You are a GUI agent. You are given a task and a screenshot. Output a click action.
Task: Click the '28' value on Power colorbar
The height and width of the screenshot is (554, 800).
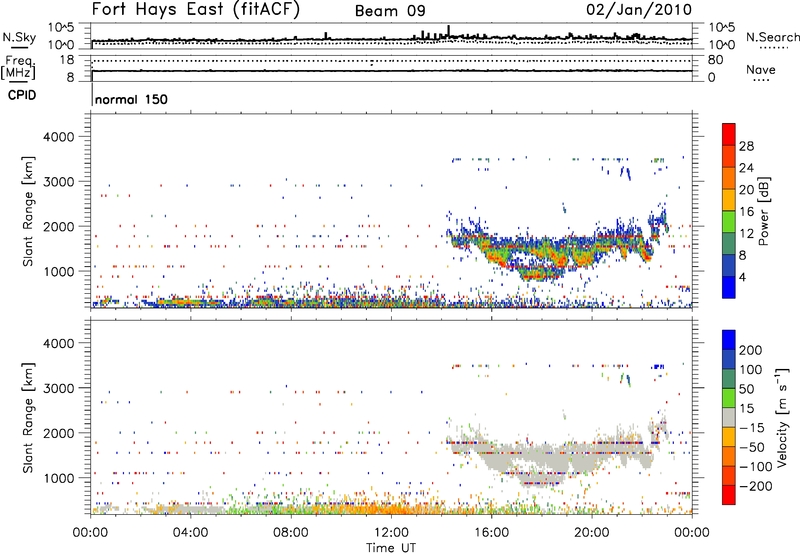(x=746, y=146)
